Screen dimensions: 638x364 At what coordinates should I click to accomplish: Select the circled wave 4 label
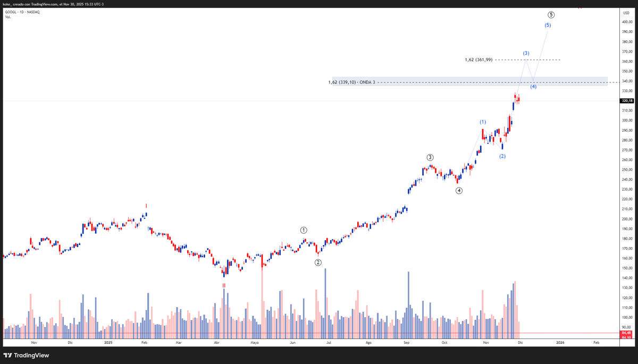coord(459,190)
